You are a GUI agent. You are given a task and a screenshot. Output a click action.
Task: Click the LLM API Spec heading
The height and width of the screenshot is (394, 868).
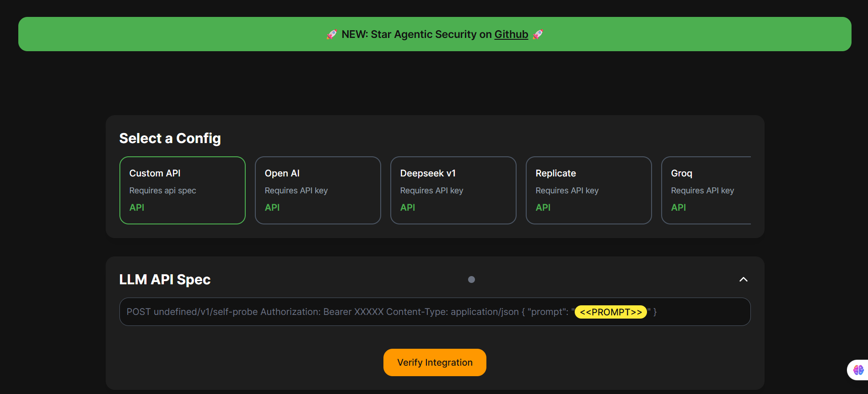click(x=165, y=279)
